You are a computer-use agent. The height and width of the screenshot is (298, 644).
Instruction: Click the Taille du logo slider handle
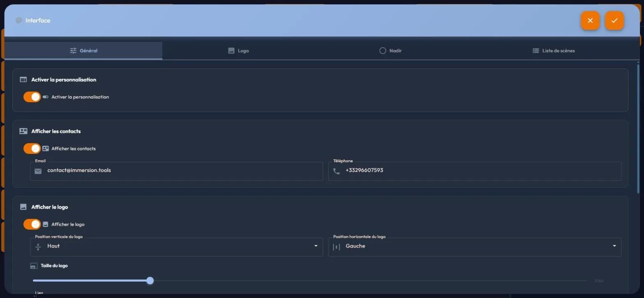click(150, 281)
